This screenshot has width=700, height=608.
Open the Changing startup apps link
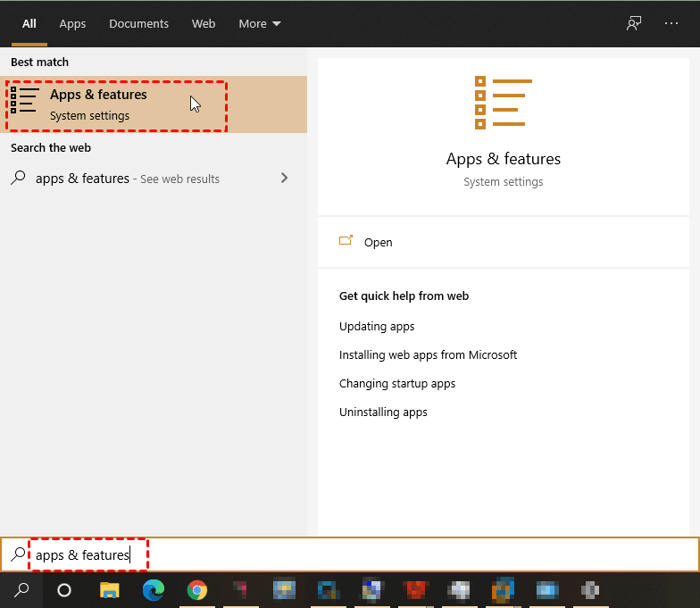pyautogui.click(x=397, y=383)
